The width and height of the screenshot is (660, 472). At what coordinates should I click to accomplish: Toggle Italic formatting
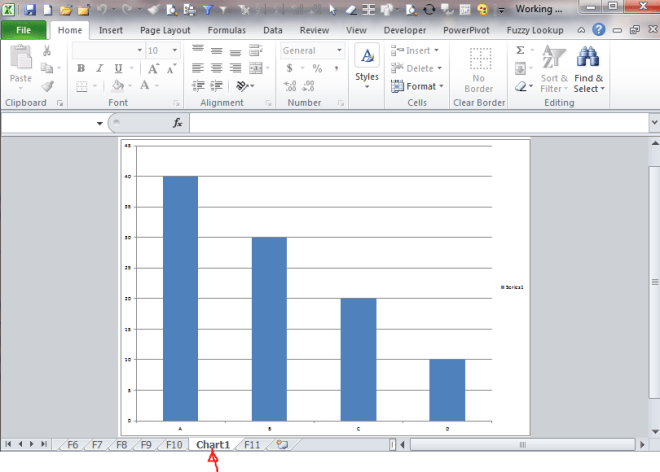click(99, 68)
